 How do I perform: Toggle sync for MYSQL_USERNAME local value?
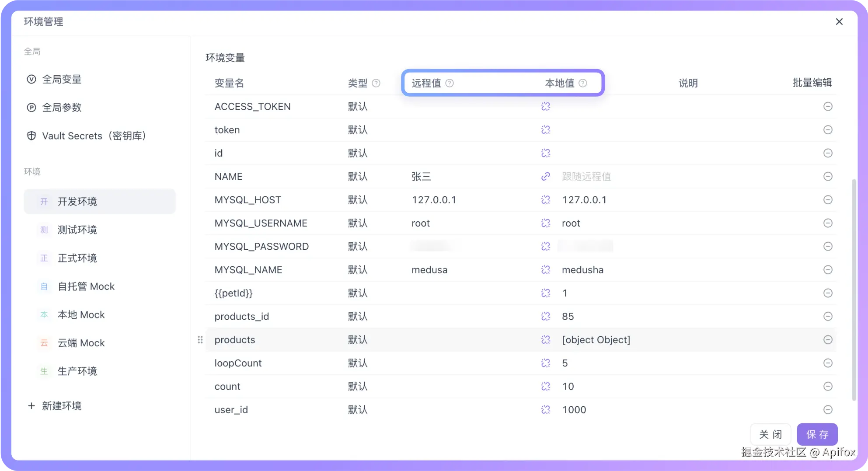[x=545, y=223]
